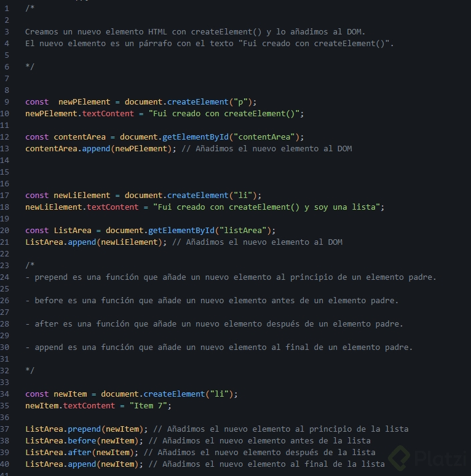Click the comment after contentArea.append on line 13

coord(267,149)
